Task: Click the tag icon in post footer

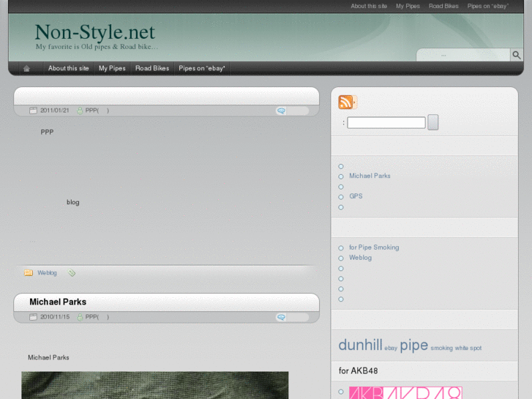Action: [x=72, y=272]
